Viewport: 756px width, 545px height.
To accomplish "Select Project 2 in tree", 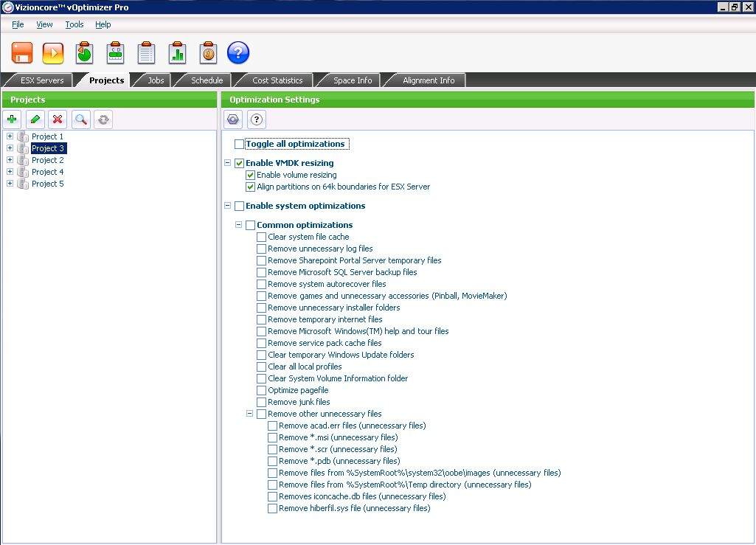I will pyautogui.click(x=48, y=160).
